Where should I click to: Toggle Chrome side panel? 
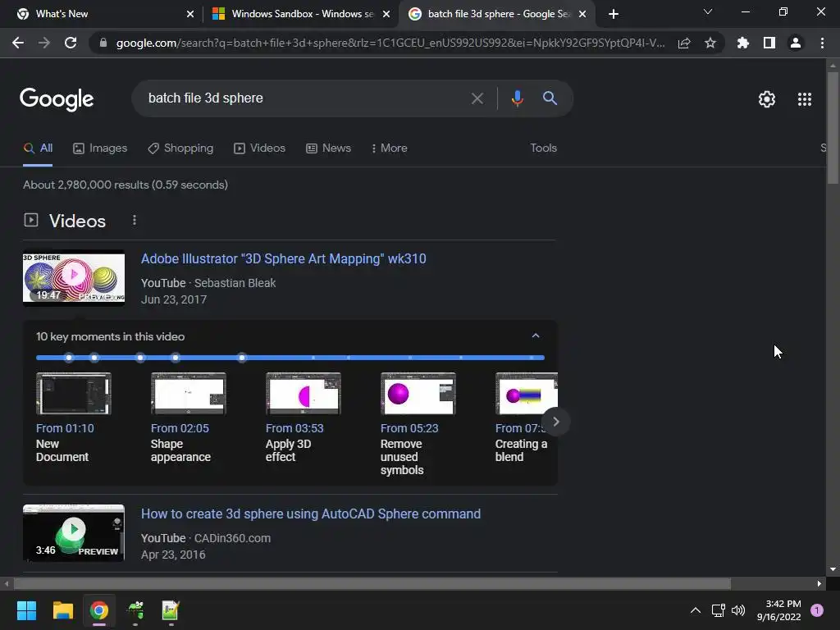pyautogui.click(x=769, y=43)
